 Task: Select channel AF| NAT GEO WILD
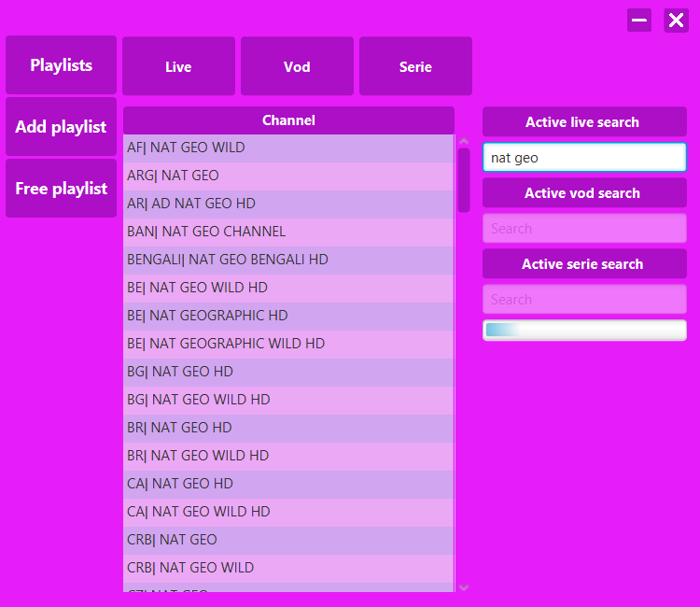click(x=288, y=148)
